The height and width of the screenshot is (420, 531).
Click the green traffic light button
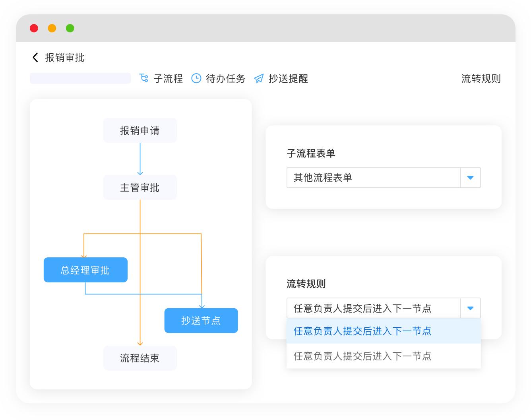click(x=70, y=28)
